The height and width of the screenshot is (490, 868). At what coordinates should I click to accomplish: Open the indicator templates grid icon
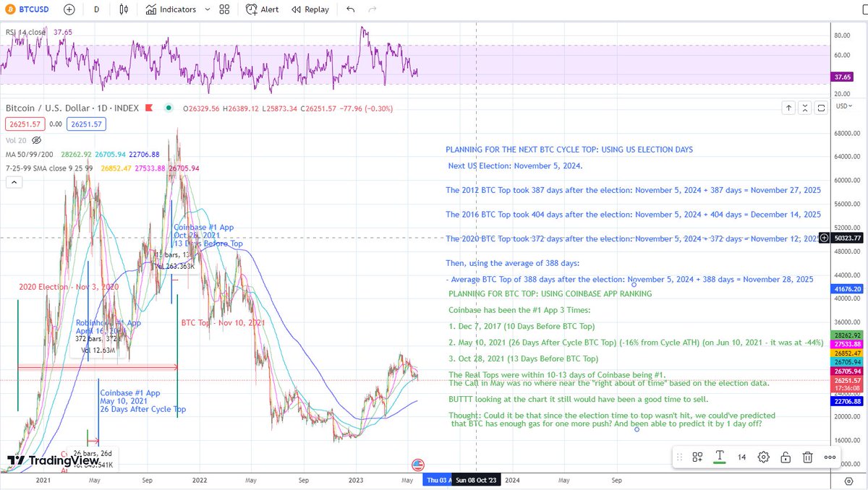[x=224, y=9]
